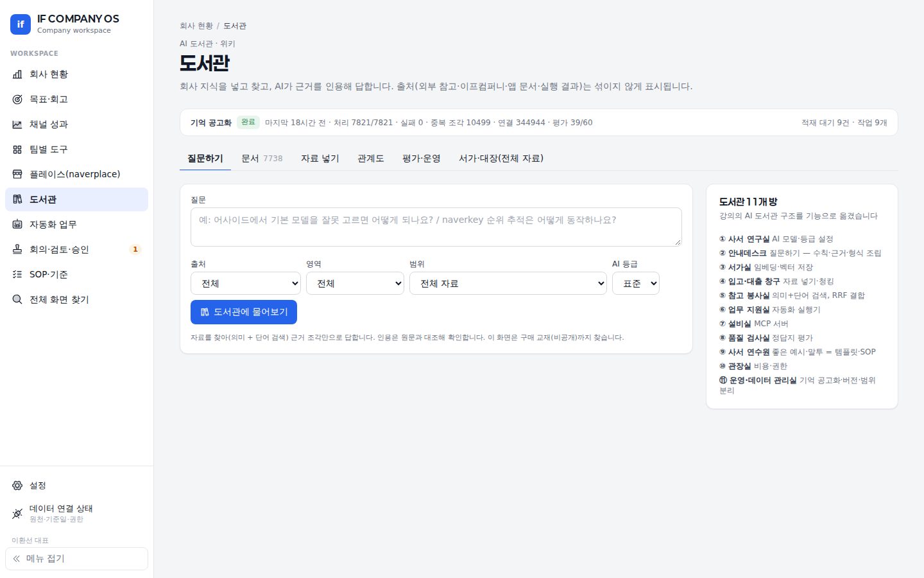Image resolution: width=924 pixels, height=578 pixels.
Task: Click the 도서관 11개 방 heading
Action: click(x=748, y=202)
